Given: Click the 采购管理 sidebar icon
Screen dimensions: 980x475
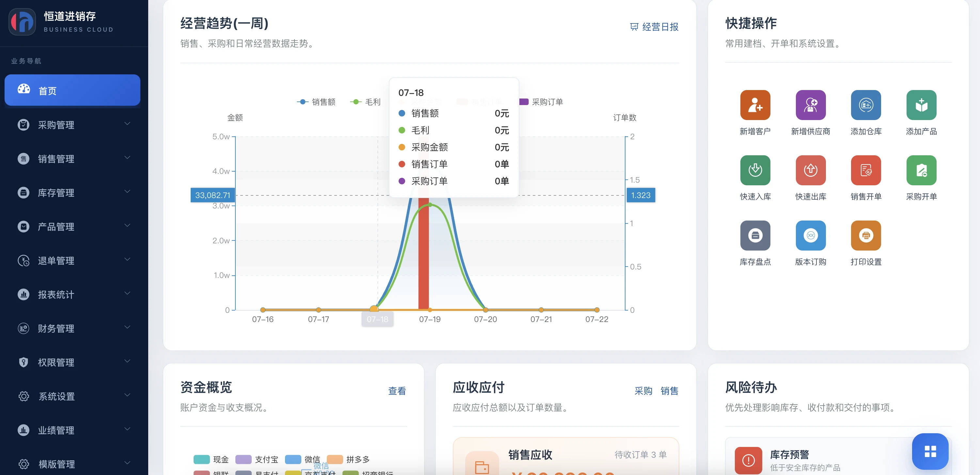Looking at the screenshot, I should point(24,125).
